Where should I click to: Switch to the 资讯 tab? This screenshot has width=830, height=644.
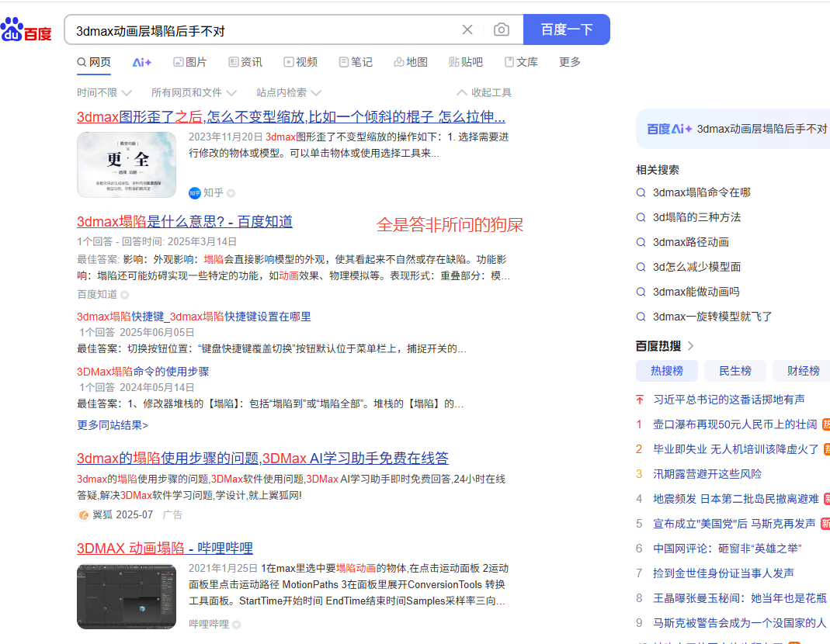pos(245,62)
